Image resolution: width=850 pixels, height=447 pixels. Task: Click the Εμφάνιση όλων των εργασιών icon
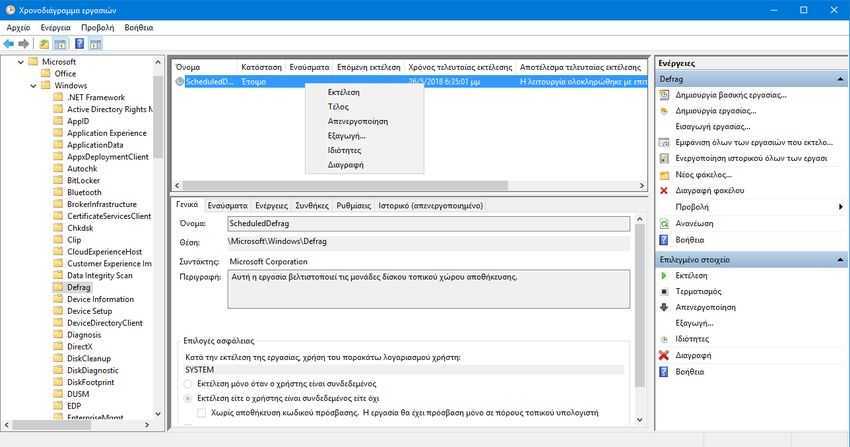[x=664, y=142]
